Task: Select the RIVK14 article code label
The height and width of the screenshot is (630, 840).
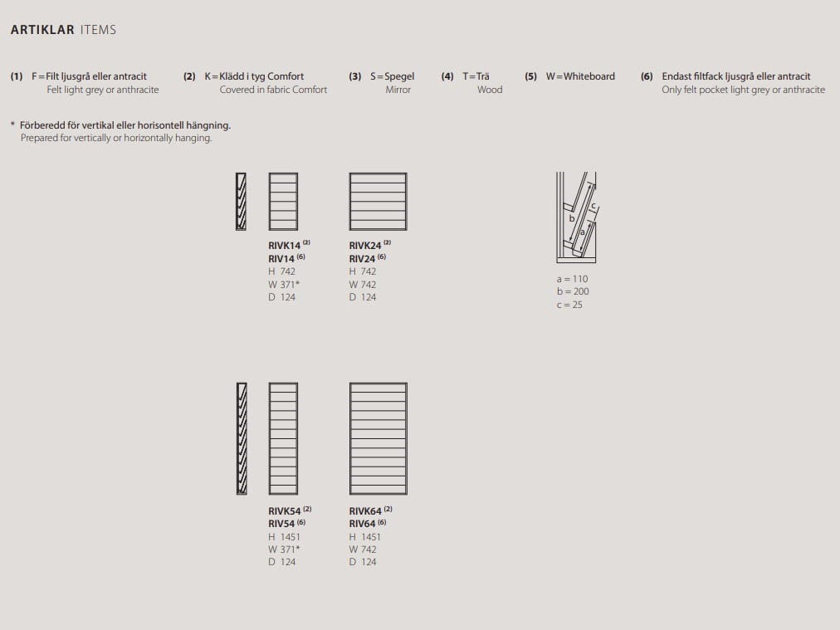Action: (285, 246)
